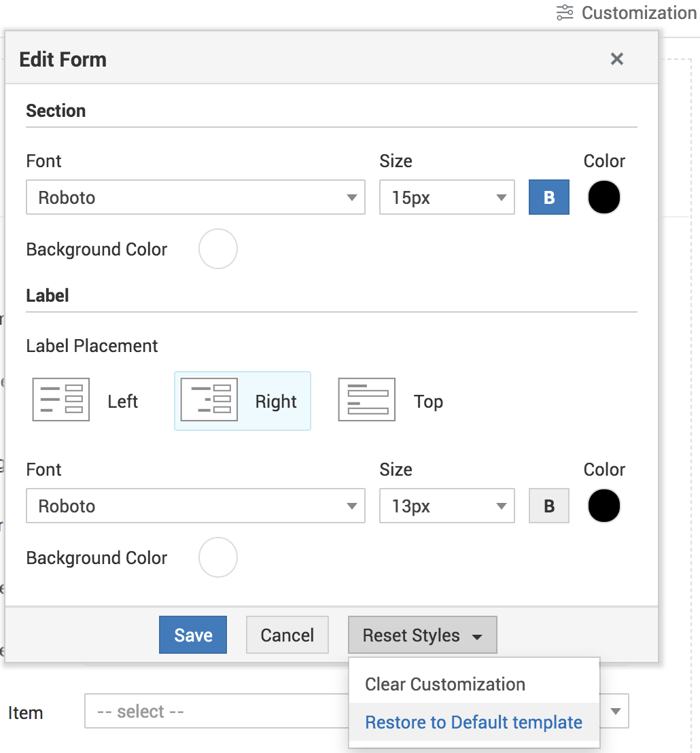Close the Edit Form dialog
The height and width of the screenshot is (753, 700).
(x=616, y=59)
